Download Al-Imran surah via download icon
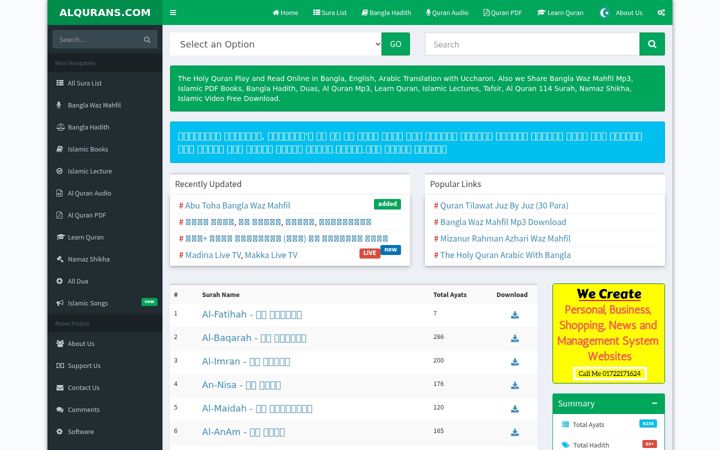The height and width of the screenshot is (450, 720). [515, 362]
